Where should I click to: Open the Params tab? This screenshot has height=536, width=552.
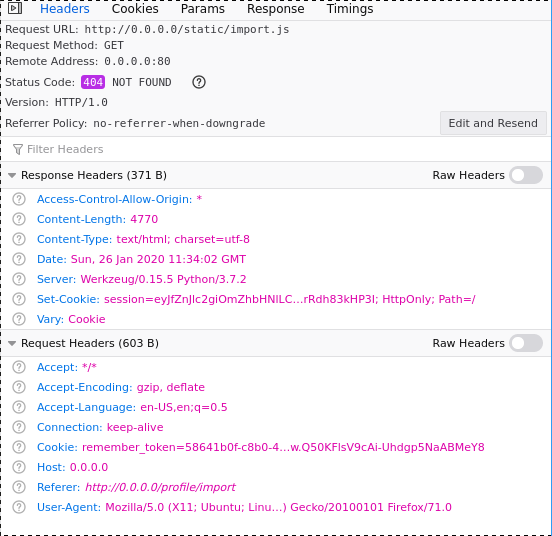pos(203,8)
